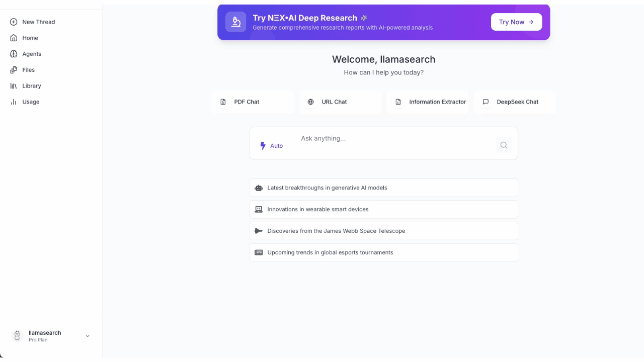
Task: Start a PDF Chat
Action: (x=253, y=102)
